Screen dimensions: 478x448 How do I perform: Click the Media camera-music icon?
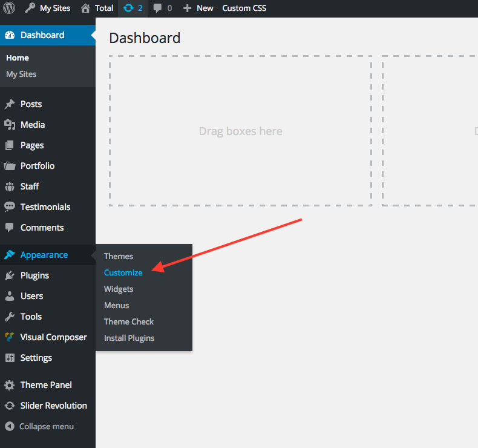click(x=10, y=125)
